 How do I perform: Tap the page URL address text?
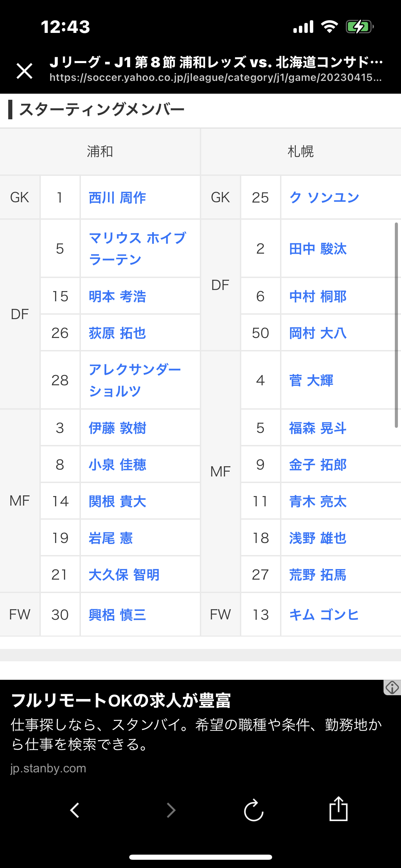216,78
